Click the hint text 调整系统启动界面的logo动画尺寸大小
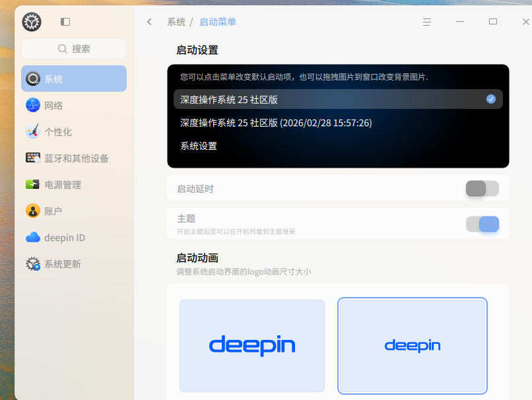532x400 pixels. [244, 272]
